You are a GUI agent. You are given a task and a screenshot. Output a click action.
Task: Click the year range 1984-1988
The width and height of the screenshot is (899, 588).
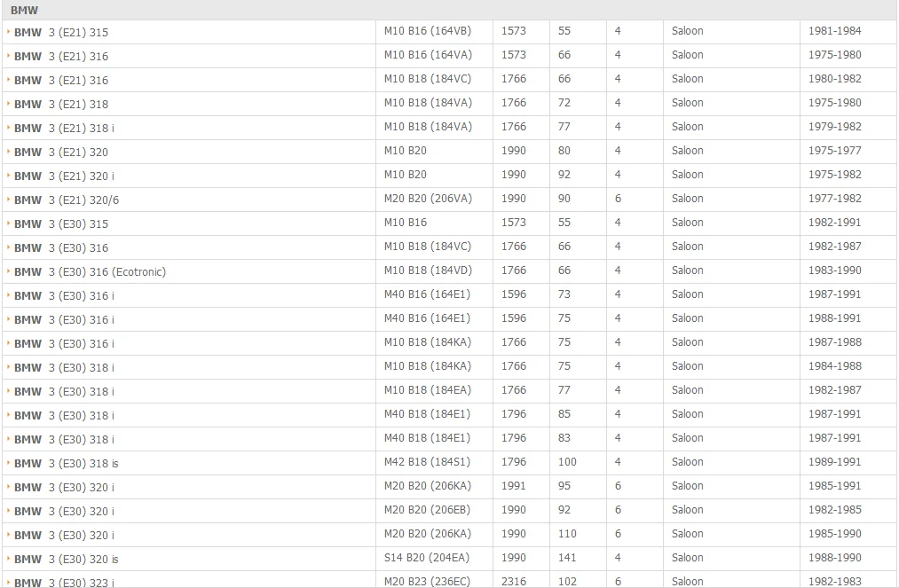835,366
